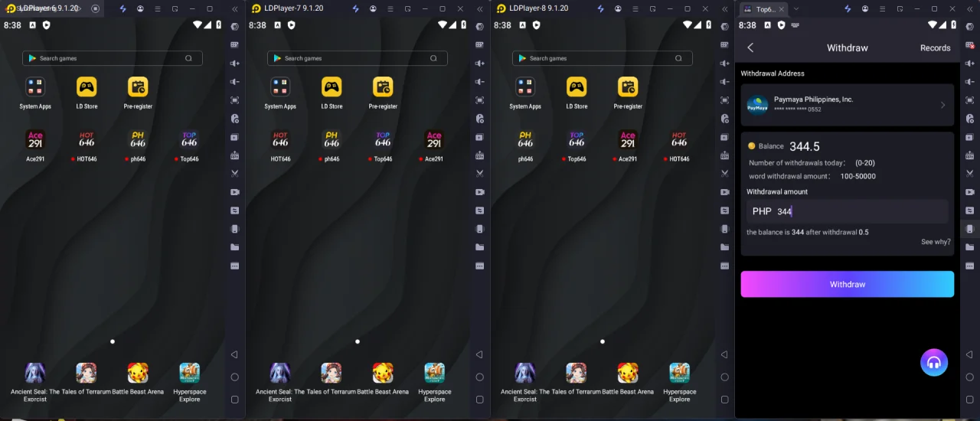Open Pre-register in LDPlayer-6 window

pyautogui.click(x=138, y=87)
